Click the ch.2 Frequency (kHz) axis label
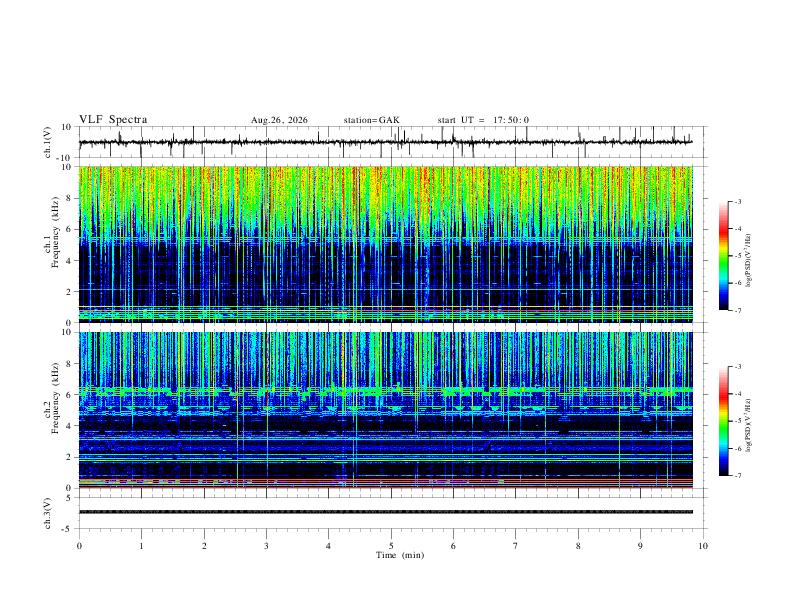This screenshot has width=792, height=612. [51, 399]
